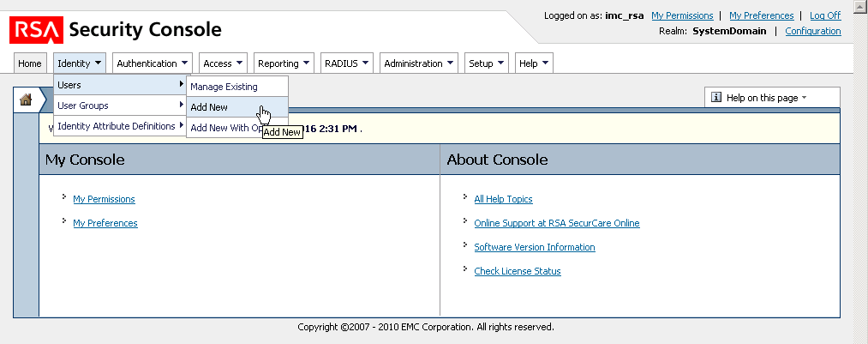This screenshot has height=344, width=868.
Task: Click the EMC Corporation copyright text
Action: pos(426,327)
